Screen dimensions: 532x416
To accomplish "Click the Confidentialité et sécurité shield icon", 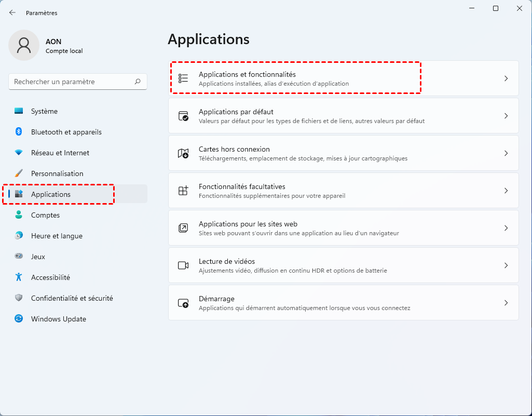I will pyautogui.click(x=19, y=298).
